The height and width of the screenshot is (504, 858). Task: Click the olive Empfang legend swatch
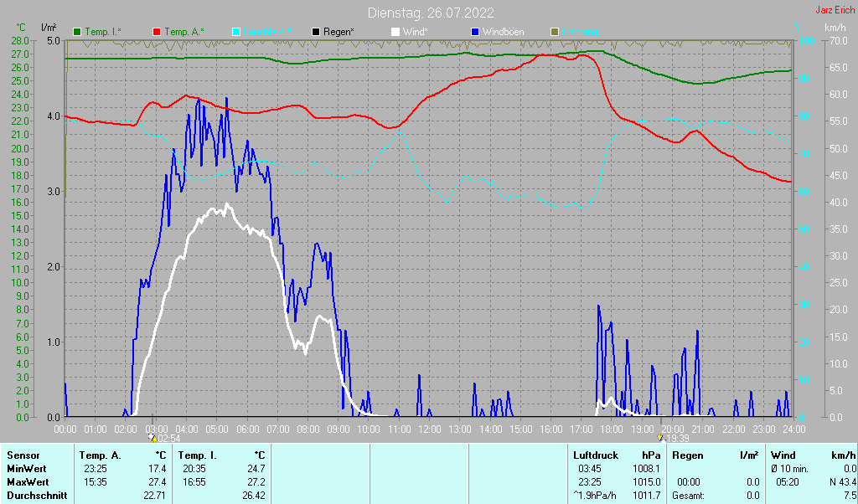[x=555, y=33]
